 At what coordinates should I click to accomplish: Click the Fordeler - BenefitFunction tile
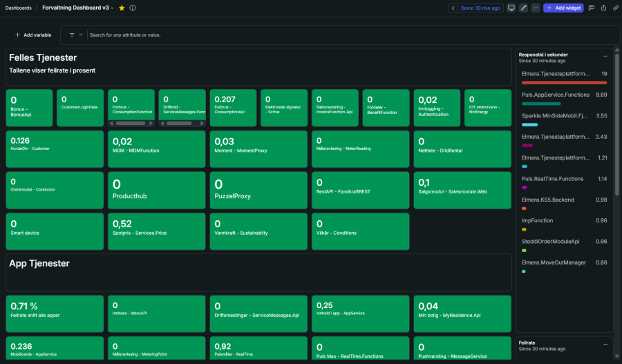386,108
